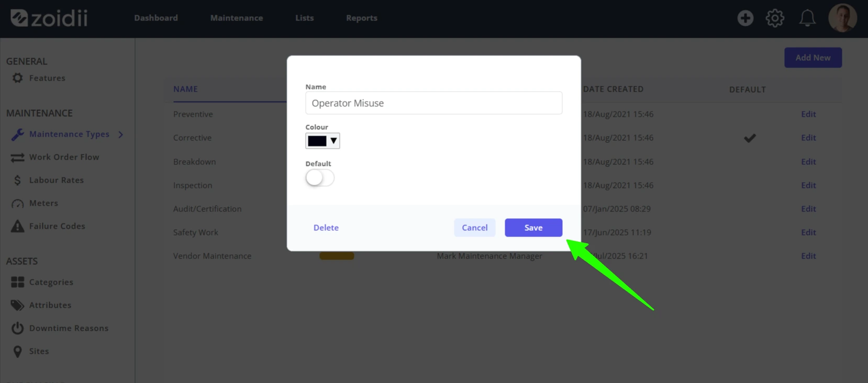Edit the Audit/Certification maintenance type
This screenshot has width=868, height=383.
tap(808, 209)
